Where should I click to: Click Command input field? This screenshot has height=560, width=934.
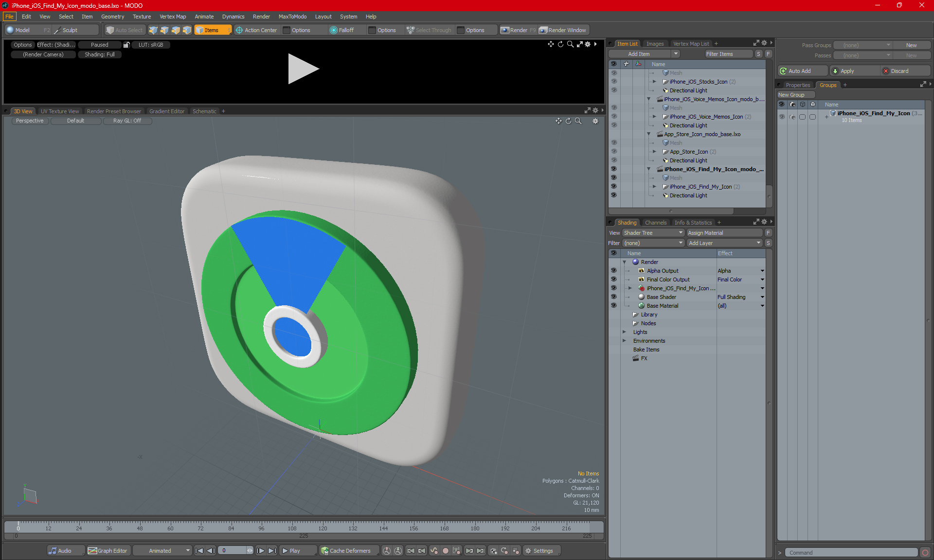[x=852, y=553]
